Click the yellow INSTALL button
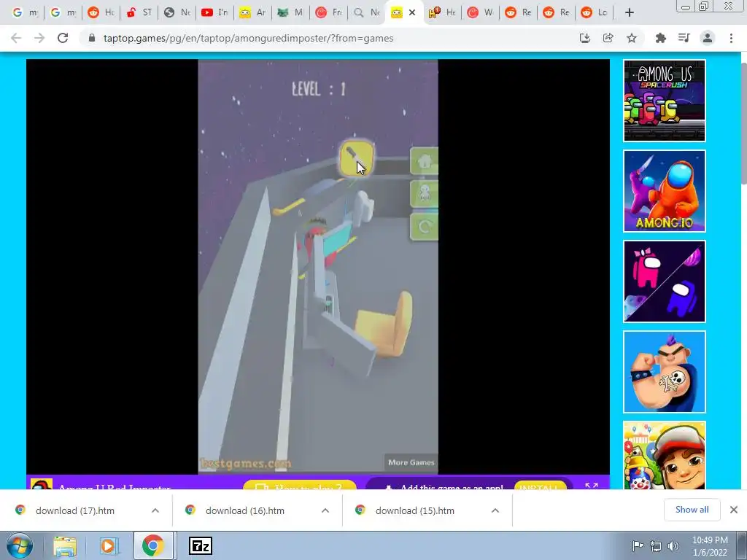The image size is (747, 560). 540,485
